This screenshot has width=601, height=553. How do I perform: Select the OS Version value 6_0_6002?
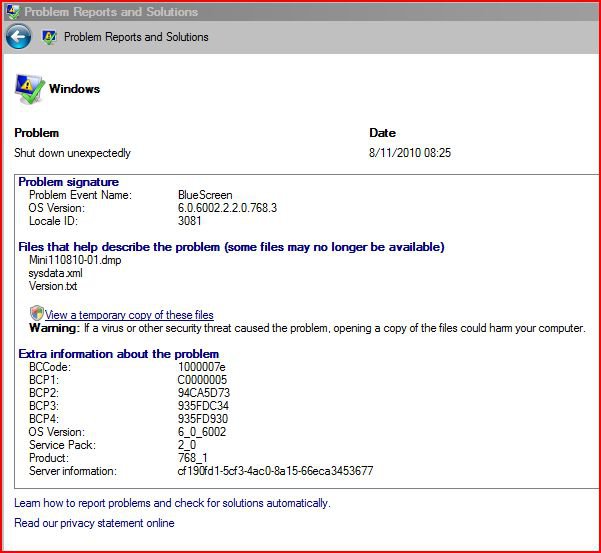click(x=202, y=432)
